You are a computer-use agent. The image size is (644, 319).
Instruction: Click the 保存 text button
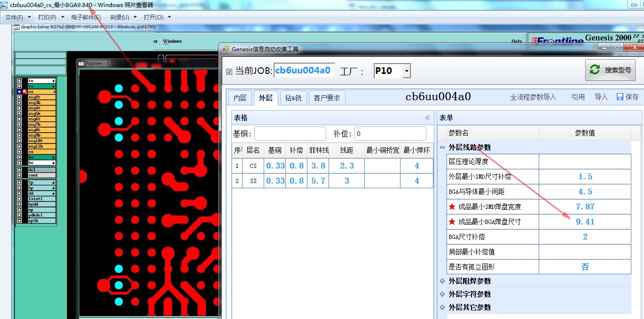(x=632, y=97)
